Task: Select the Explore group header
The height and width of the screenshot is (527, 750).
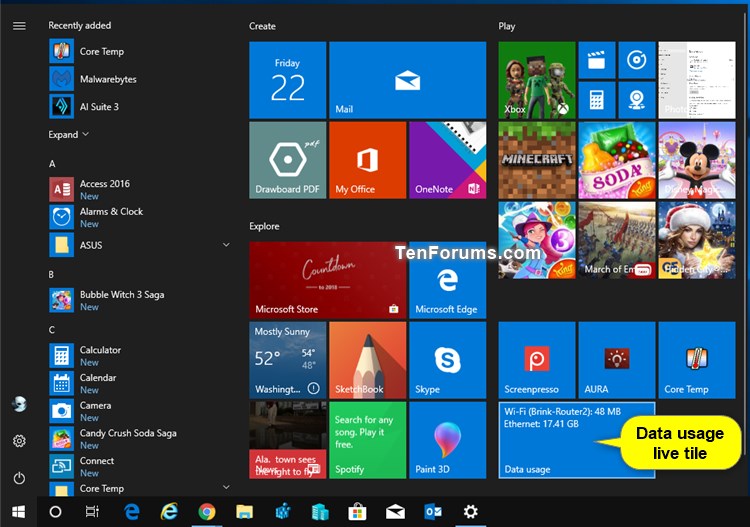Action: (264, 226)
